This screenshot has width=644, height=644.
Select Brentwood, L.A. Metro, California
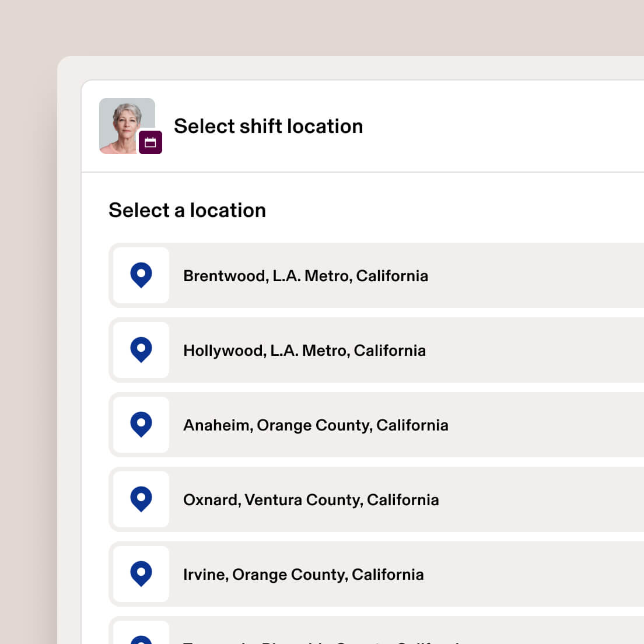(x=306, y=275)
